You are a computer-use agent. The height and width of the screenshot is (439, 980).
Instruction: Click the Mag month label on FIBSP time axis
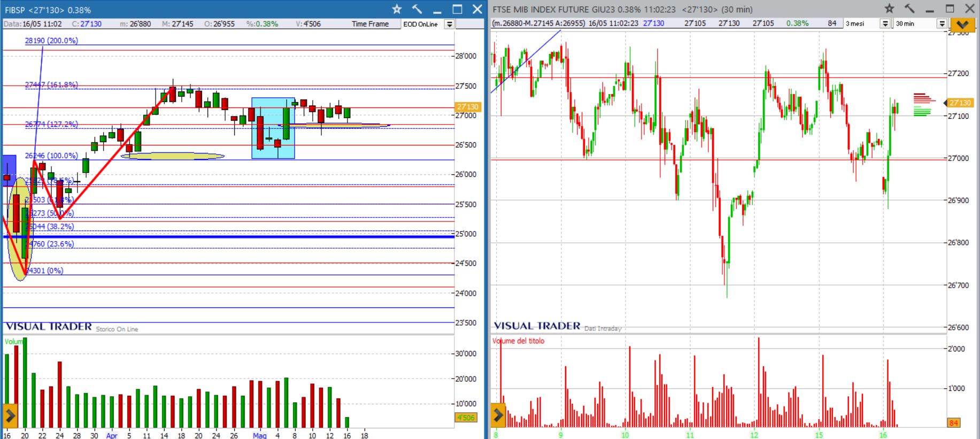[x=259, y=435]
